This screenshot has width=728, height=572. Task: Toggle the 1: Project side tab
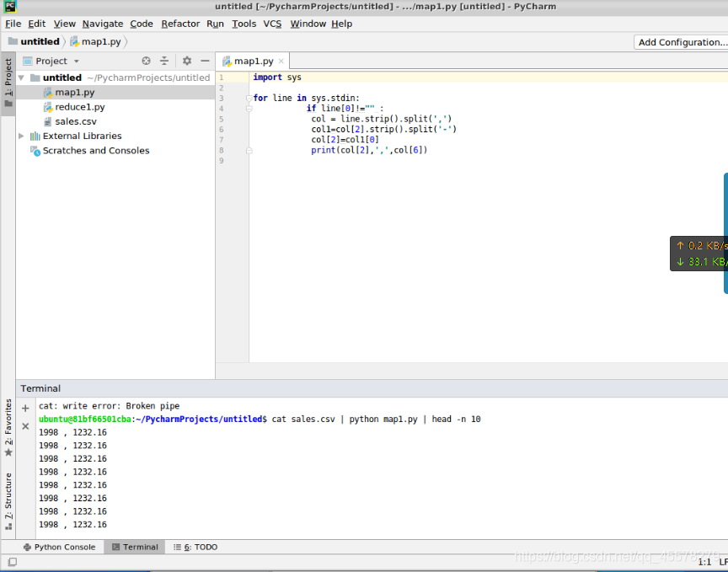click(x=8, y=83)
